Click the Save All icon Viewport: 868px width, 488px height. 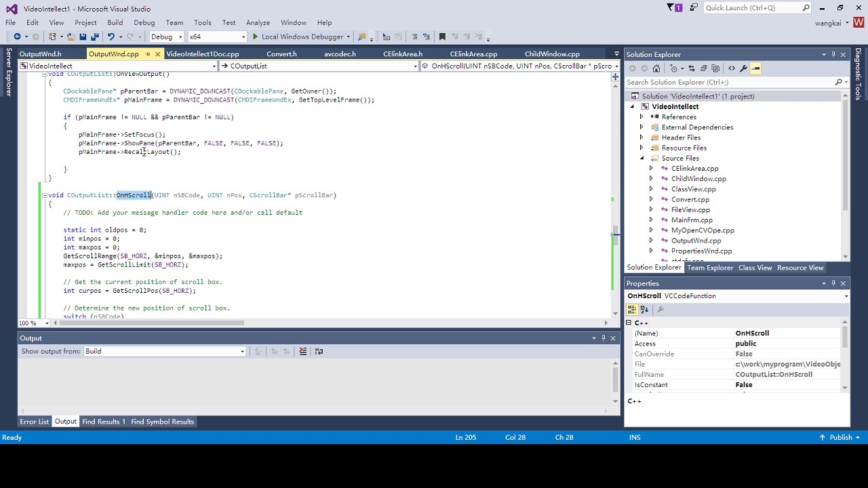click(94, 37)
